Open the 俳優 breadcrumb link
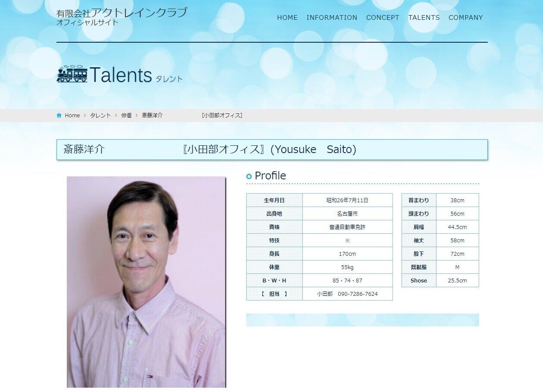 [126, 115]
